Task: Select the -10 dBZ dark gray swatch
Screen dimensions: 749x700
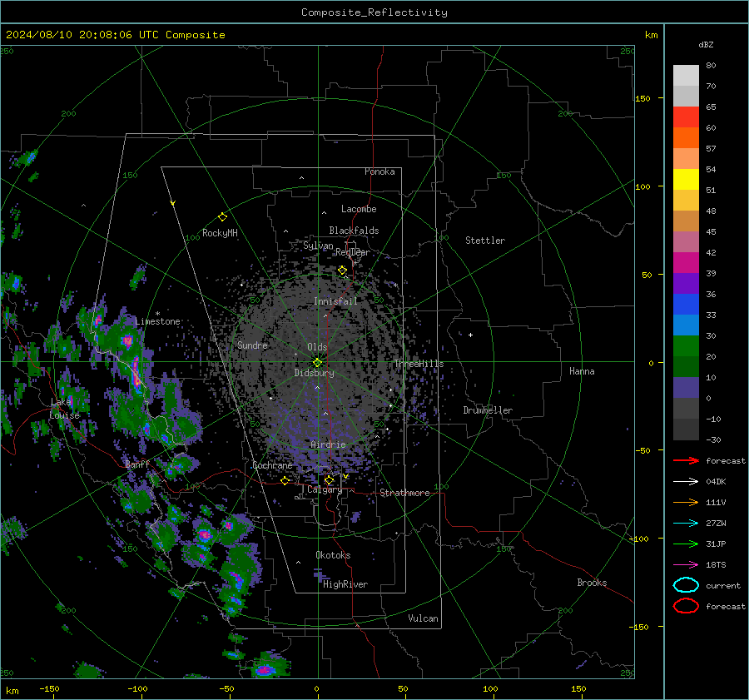Action: 686,429
